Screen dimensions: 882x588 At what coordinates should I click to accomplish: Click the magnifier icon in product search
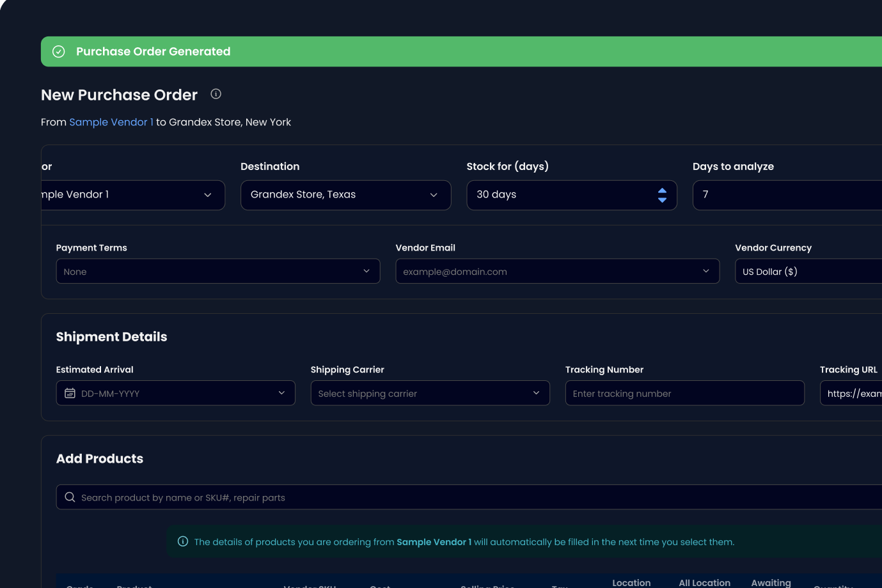coord(70,497)
